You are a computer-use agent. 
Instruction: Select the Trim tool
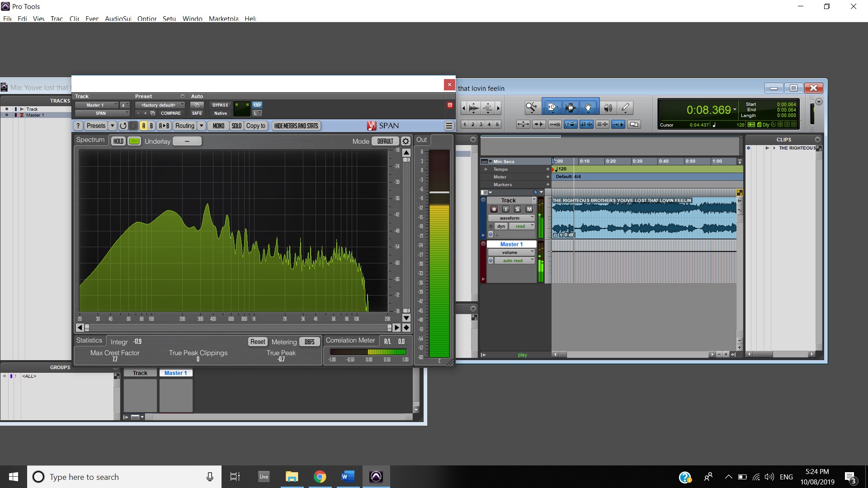552,108
